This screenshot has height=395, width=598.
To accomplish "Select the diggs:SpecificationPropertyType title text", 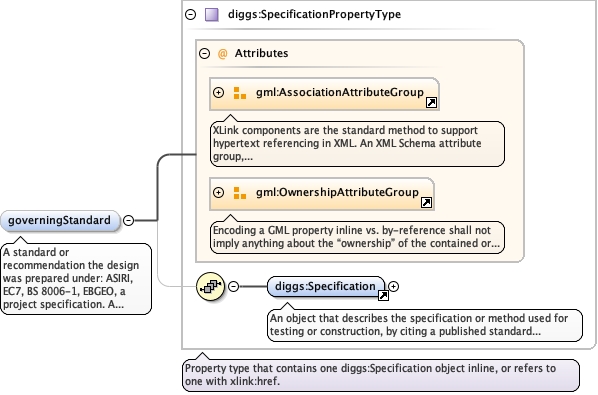I will pyautogui.click(x=314, y=14).
